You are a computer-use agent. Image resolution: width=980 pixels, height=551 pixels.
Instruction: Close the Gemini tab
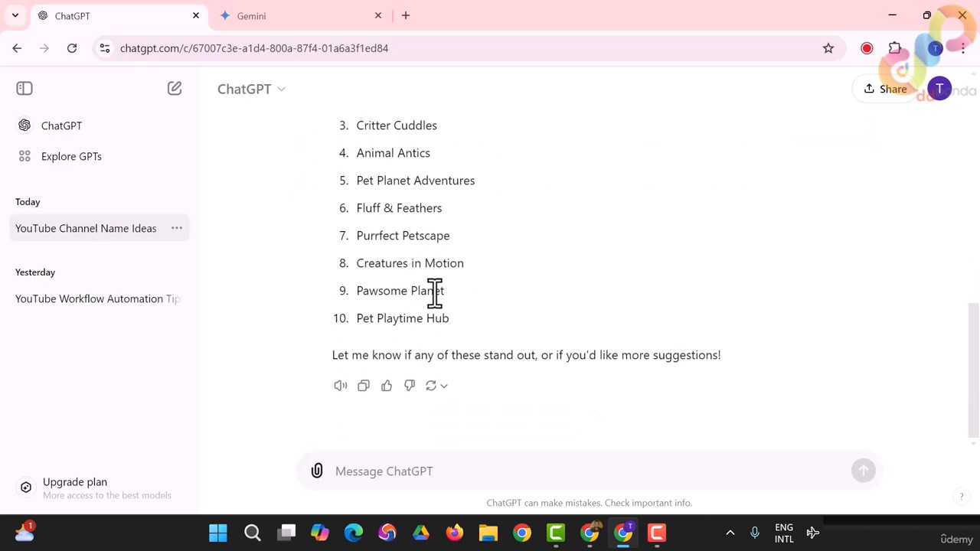tap(378, 15)
